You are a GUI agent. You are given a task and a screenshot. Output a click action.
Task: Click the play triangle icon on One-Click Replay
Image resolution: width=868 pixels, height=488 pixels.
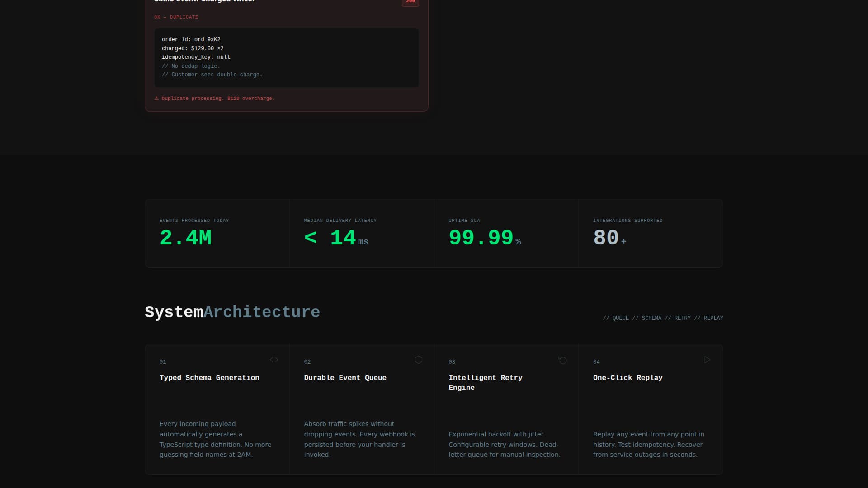707,360
